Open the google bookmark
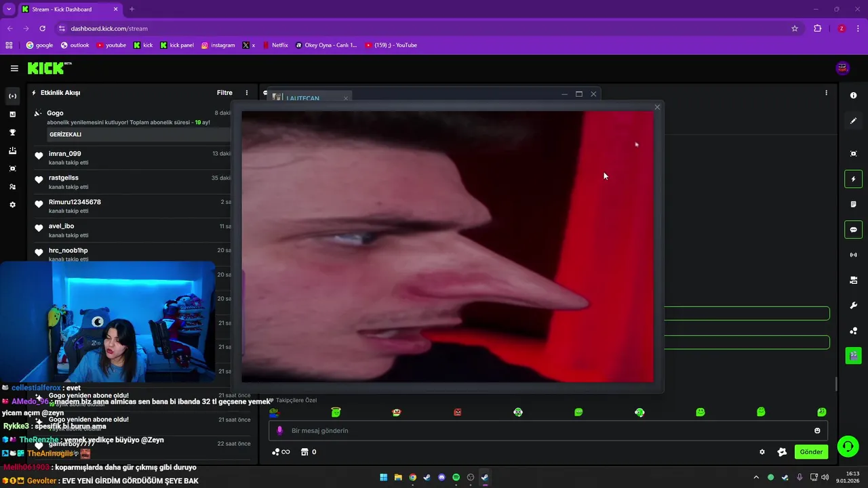The width and height of the screenshot is (868, 488). click(39, 45)
